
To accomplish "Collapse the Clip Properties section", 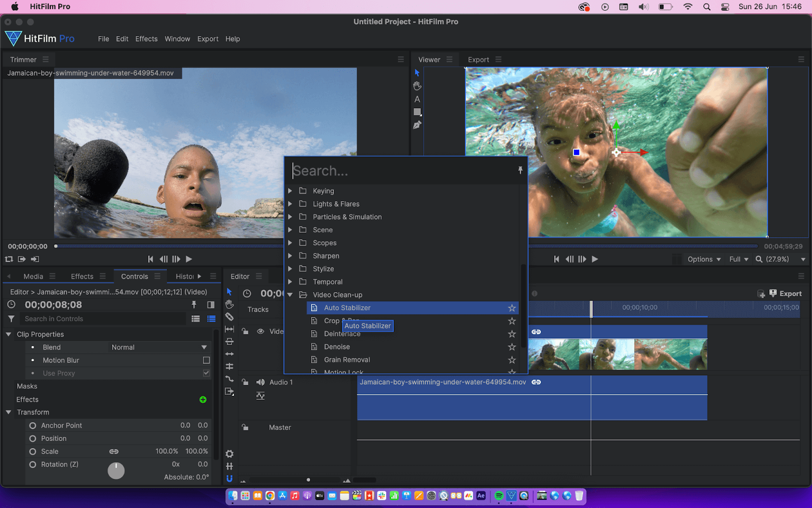I will 8,334.
